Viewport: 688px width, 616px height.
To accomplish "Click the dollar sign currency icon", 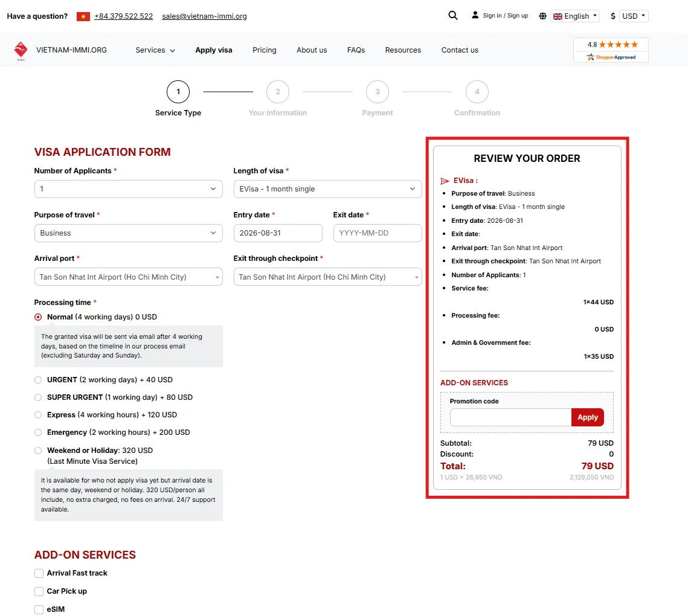I will (x=613, y=16).
